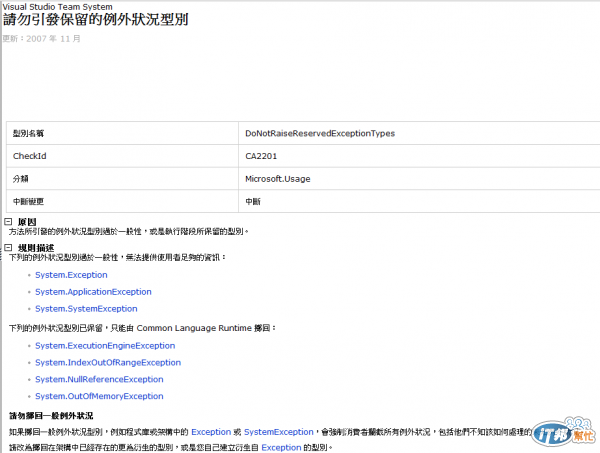Image resolution: width=600 pixels, height=453 pixels.
Task: Select the 更新：2007 年 11 月 date text
Action: 42,39
